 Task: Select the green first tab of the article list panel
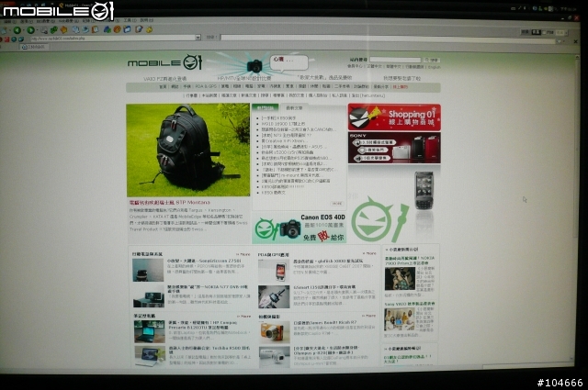click(266, 108)
